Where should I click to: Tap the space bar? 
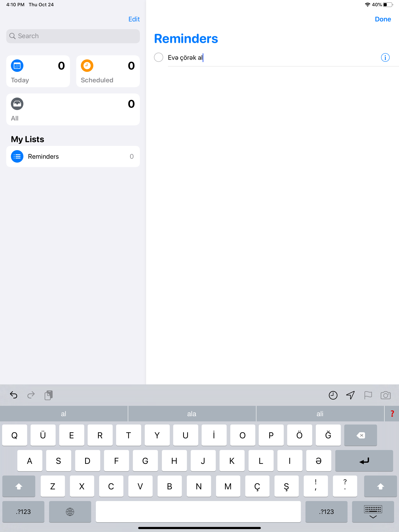click(198, 512)
